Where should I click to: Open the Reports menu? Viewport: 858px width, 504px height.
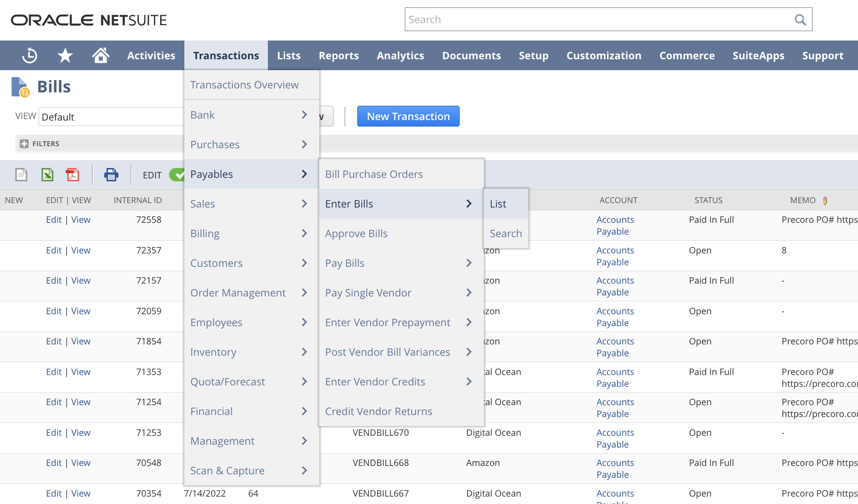click(339, 55)
